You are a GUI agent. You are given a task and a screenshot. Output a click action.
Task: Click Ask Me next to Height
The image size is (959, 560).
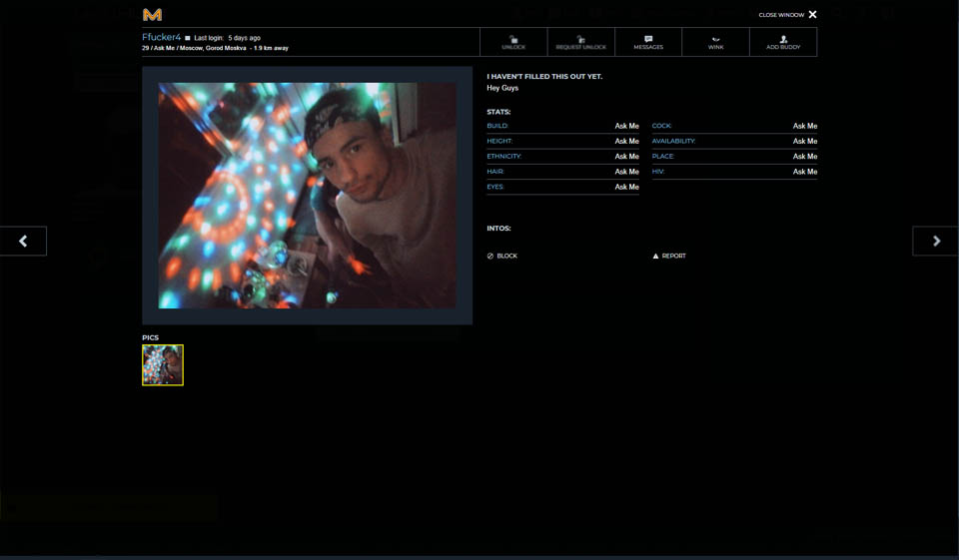tap(626, 141)
